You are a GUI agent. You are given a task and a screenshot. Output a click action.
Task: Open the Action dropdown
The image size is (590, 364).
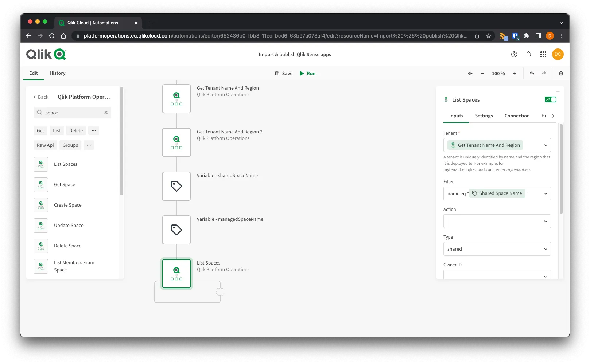(x=497, y=221)
